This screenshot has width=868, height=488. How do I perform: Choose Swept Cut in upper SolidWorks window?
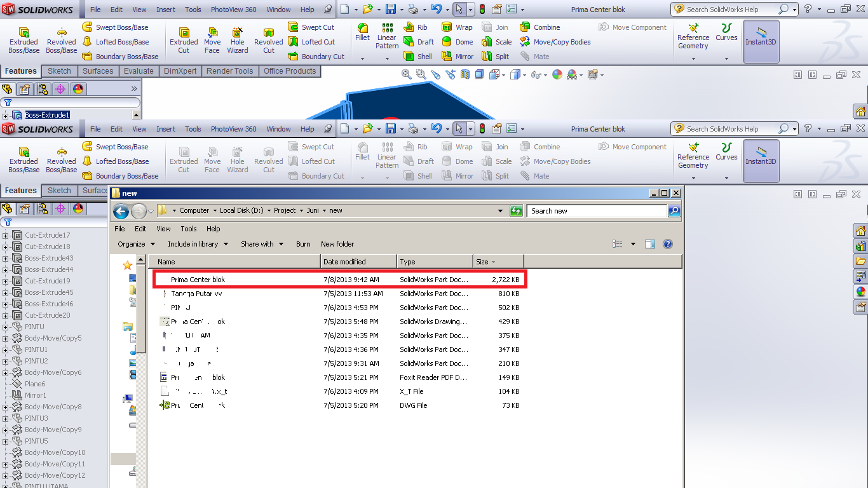311,27
